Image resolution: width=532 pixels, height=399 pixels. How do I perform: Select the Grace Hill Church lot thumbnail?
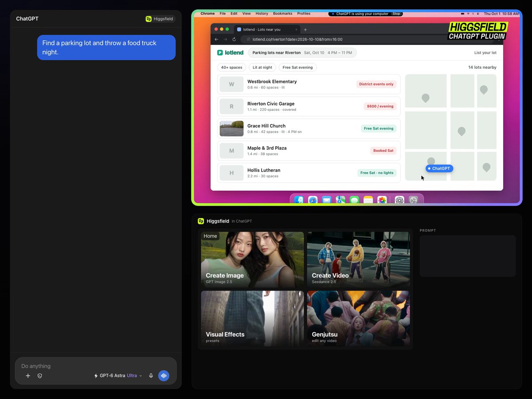231,129
